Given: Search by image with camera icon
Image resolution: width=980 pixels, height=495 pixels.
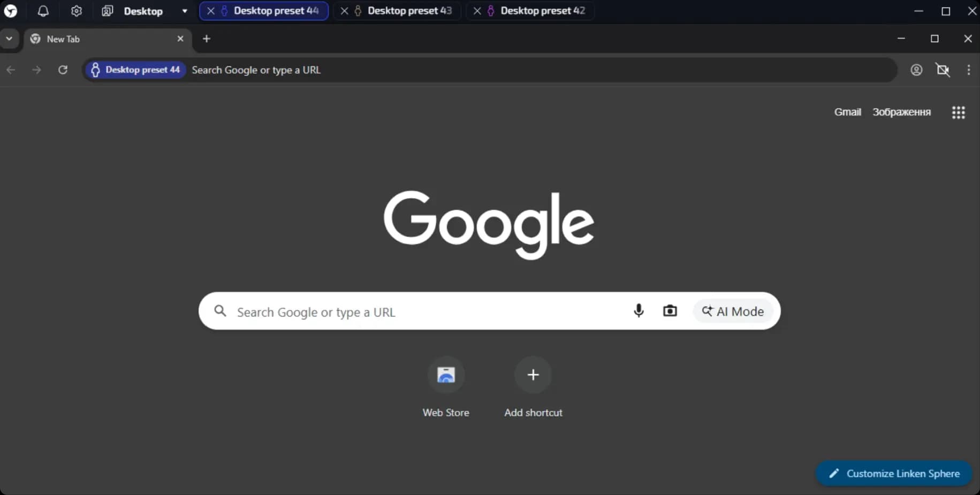Looking at the screenshot, I should [x=670, y=311].
